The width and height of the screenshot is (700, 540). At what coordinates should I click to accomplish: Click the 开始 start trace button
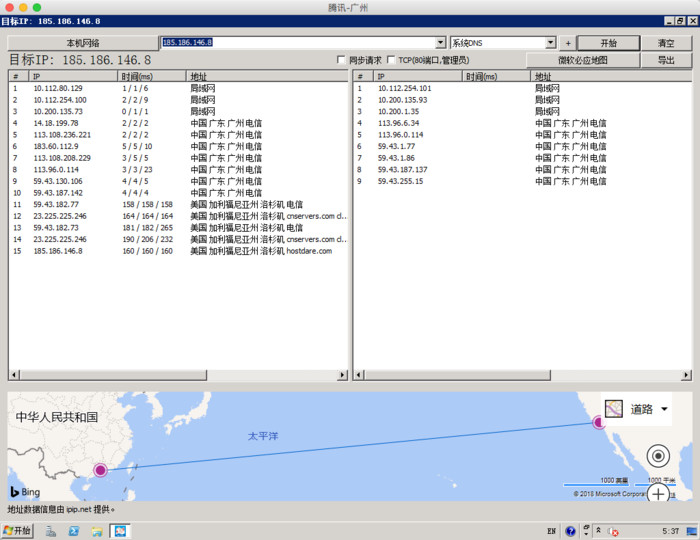pos(608,43)
